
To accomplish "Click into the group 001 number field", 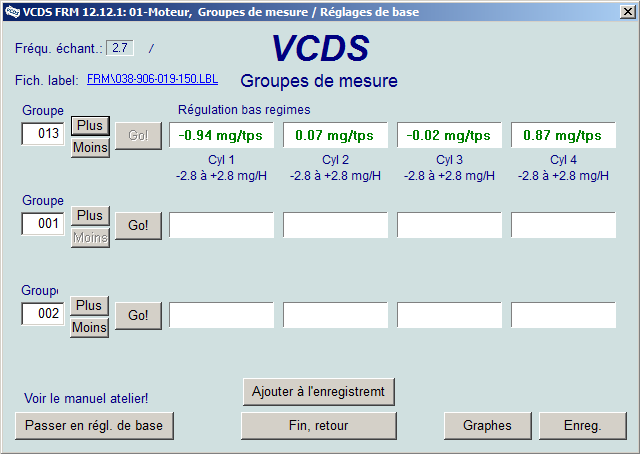I will click(44, 224).
